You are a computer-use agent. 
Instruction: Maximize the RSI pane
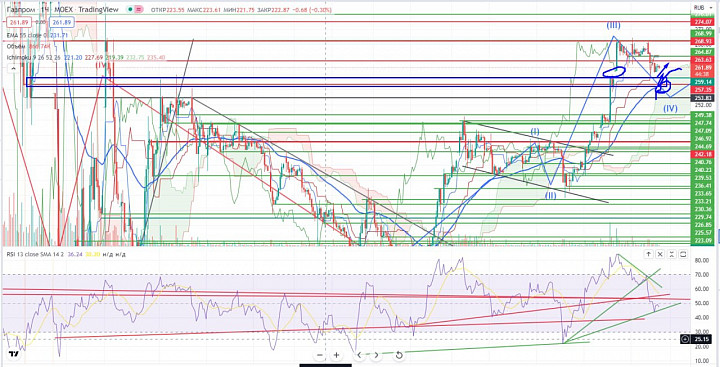683,254
